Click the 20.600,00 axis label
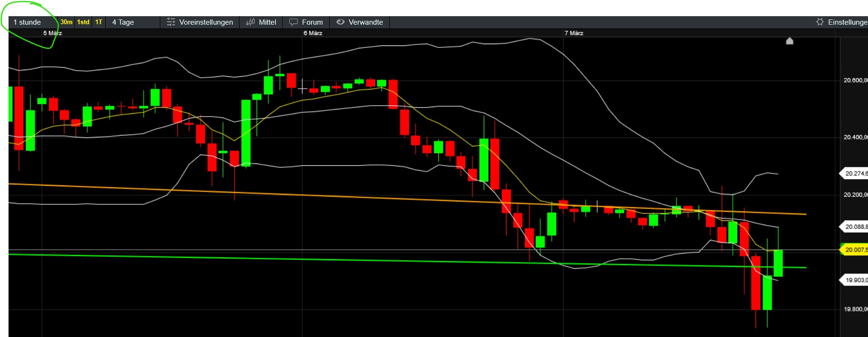Image resolution: width=868 pixels, height=337 pixels. click(856, 80)
